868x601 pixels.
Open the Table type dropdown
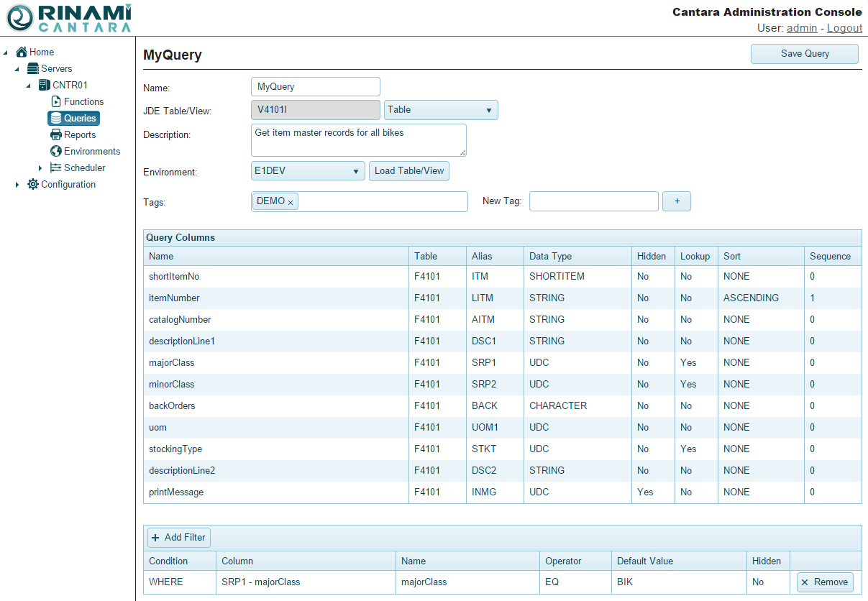441,110
